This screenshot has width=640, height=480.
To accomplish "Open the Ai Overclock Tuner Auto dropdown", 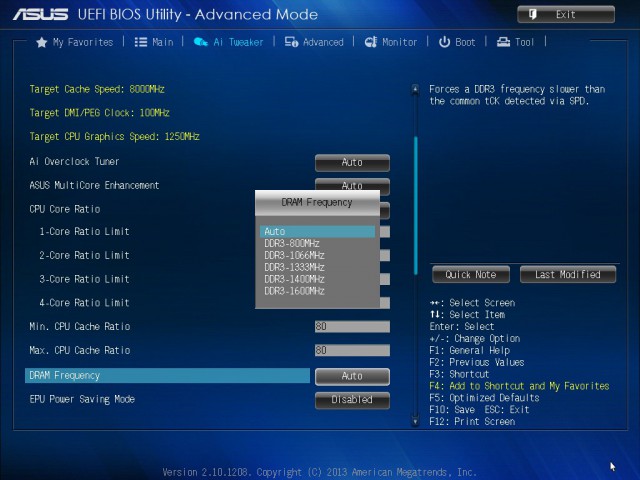I will (352, 162).
